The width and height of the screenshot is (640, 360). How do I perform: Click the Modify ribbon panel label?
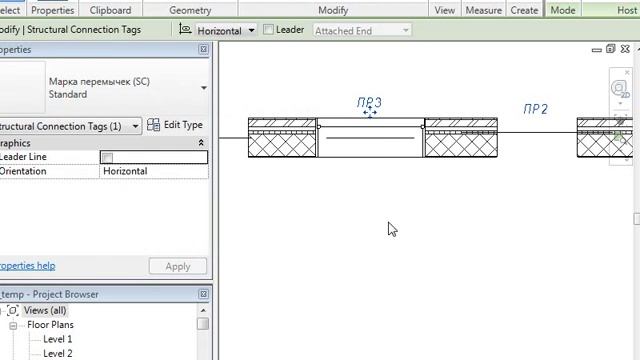click(x=333, y=10)
